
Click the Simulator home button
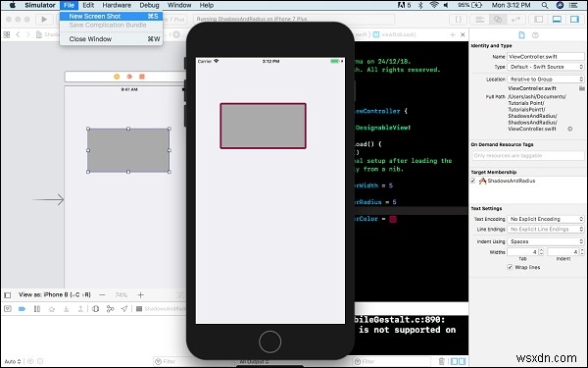coord(270,342)
